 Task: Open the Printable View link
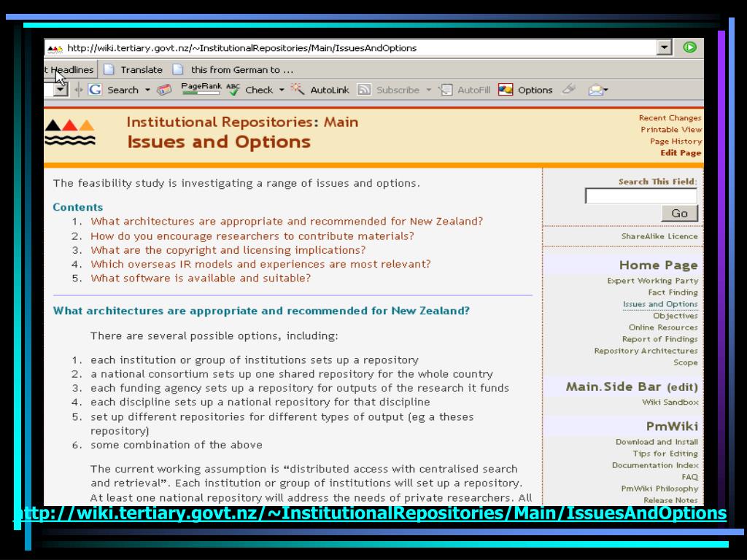pyautogui.click(x=671, y=130)
